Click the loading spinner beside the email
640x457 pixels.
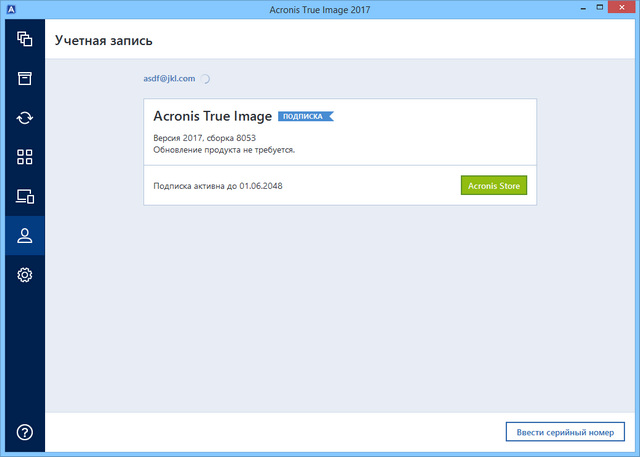(205, 79)
